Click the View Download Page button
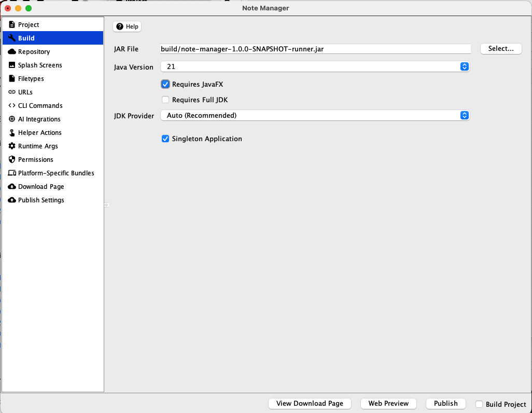The image size is (532, 413). click(310, 404)
